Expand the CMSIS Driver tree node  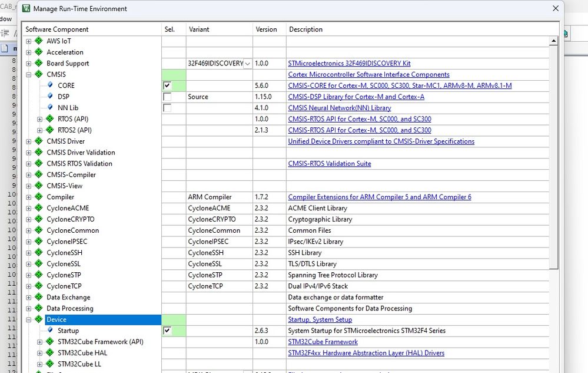point(28,141)
